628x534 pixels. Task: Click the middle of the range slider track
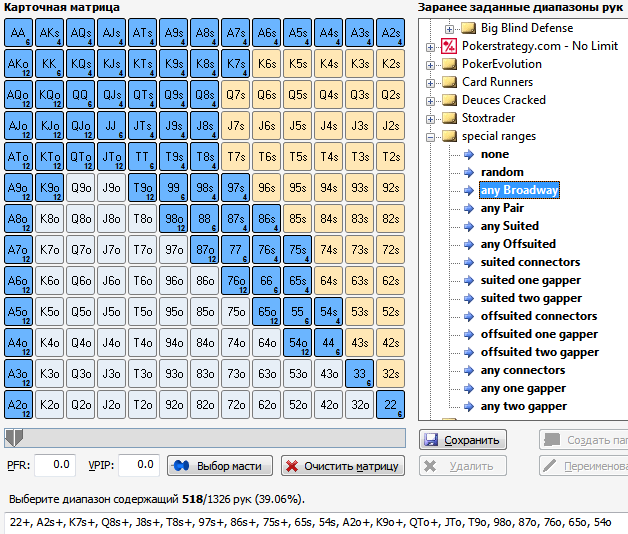[205, 438]
